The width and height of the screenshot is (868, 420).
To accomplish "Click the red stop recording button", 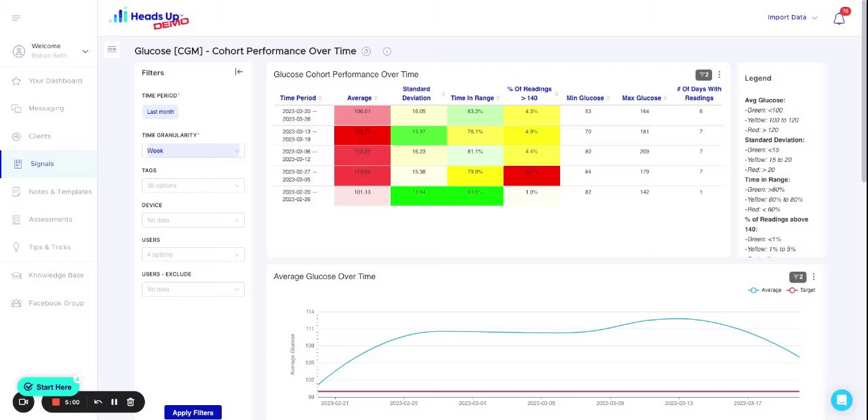I will coord(56,402).
